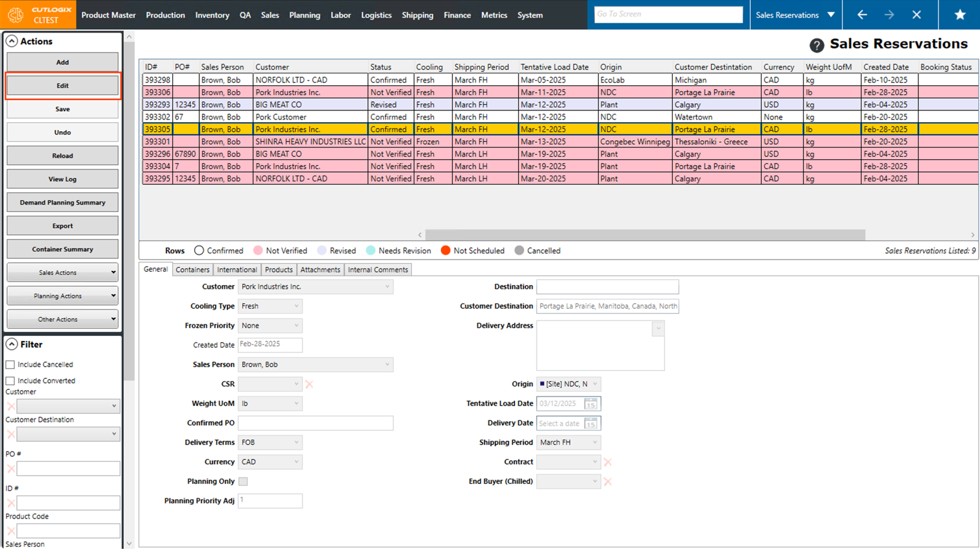Click the grid's horizontal scrollbar
Screen dimensions: 980x549
click(644, 235)
